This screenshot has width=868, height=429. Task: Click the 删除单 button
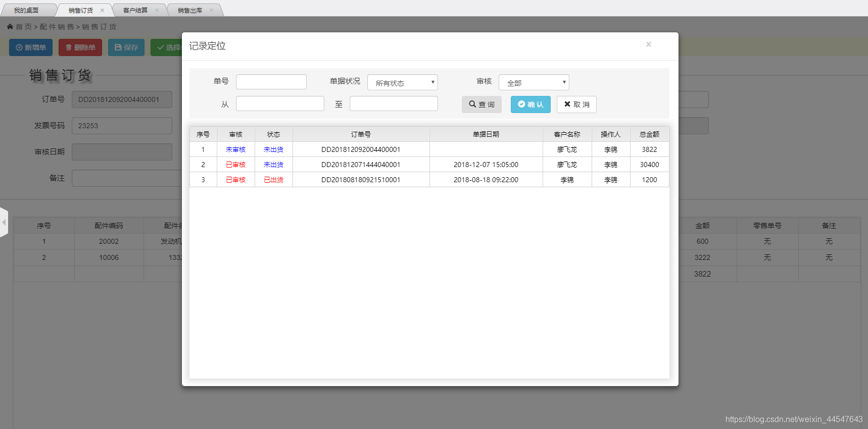pos(80,47)
